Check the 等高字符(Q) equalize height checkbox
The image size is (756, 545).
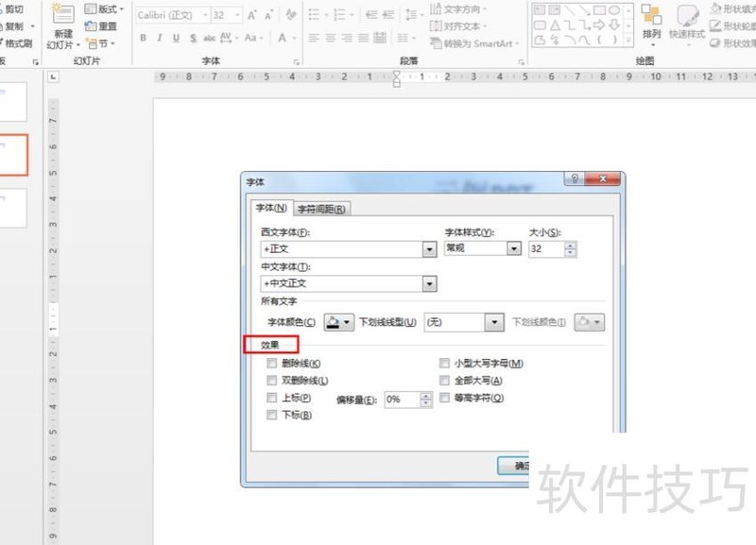pos(444,398)
